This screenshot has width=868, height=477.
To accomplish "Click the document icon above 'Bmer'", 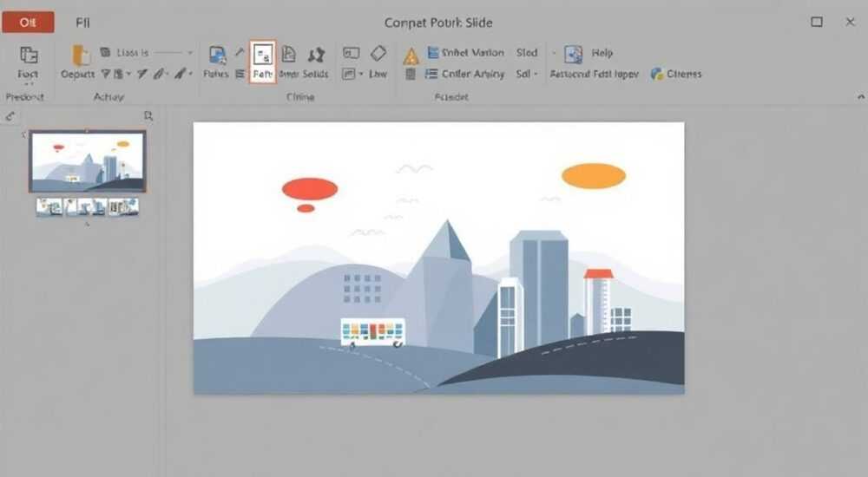I will click(288, 55).
